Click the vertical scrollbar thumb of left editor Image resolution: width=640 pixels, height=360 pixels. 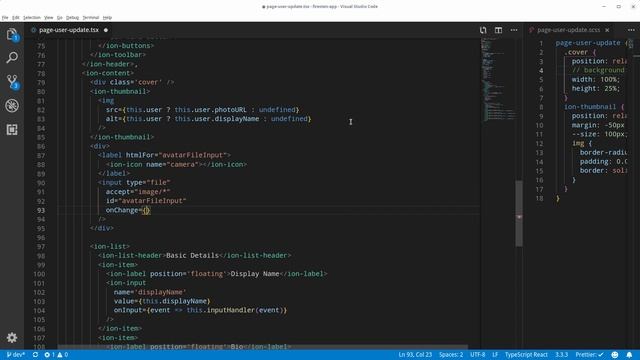519,213
